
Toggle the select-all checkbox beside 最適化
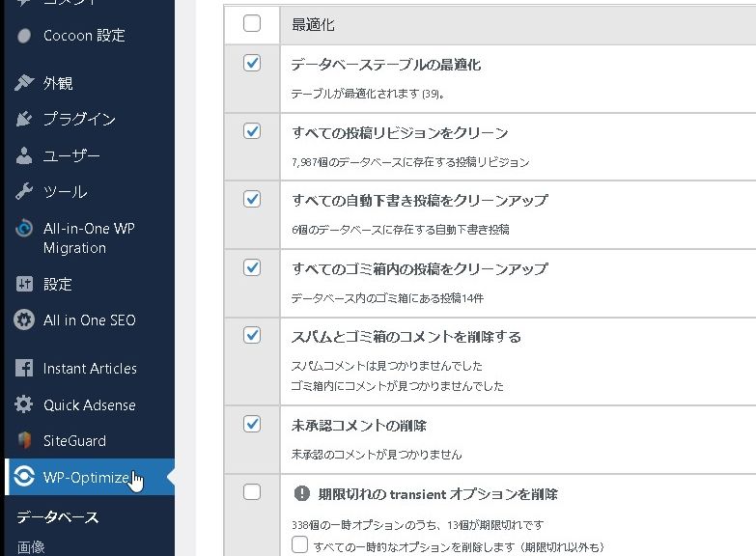[252, 24]
